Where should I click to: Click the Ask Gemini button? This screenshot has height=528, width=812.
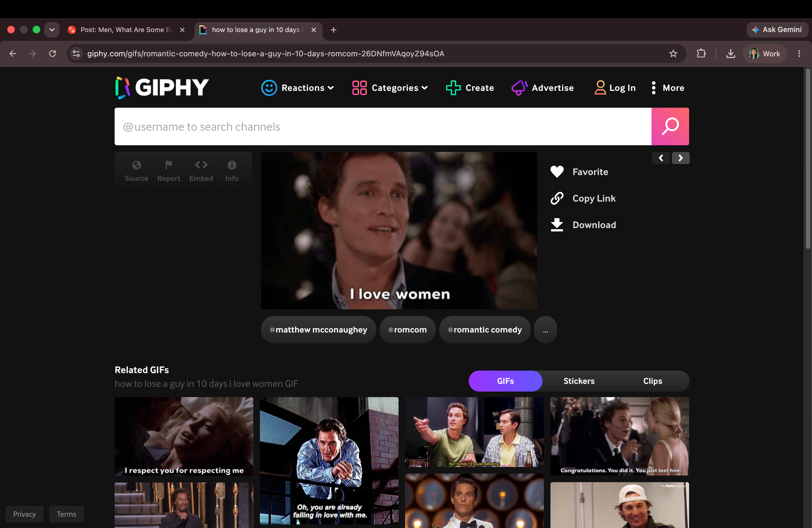(x=777, y=30)
